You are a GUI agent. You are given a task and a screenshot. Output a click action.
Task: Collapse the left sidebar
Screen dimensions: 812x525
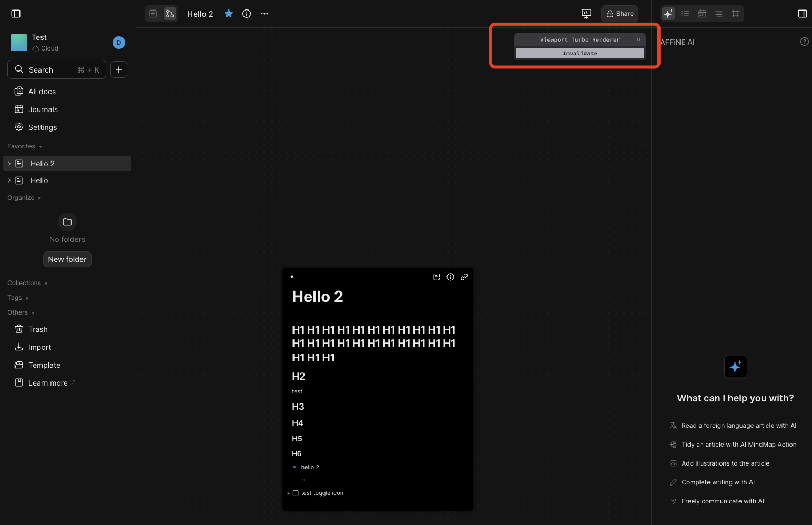(x=16, y=14)
